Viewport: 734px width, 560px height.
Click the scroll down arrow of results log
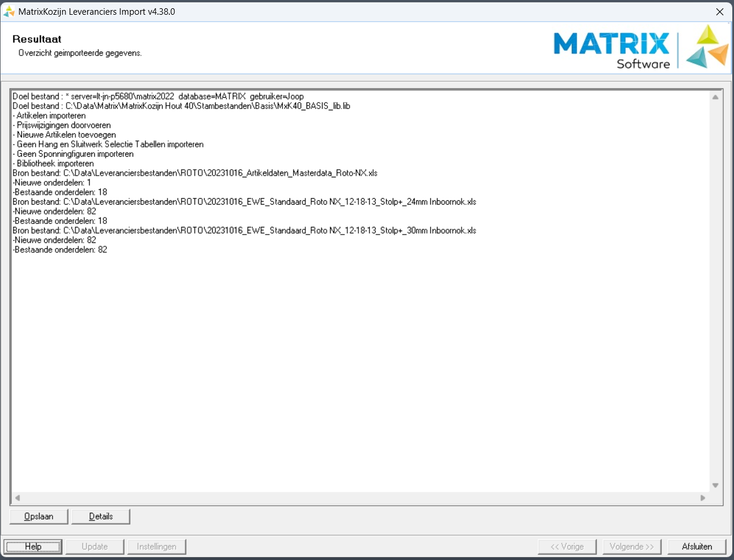tap(715, 486)
